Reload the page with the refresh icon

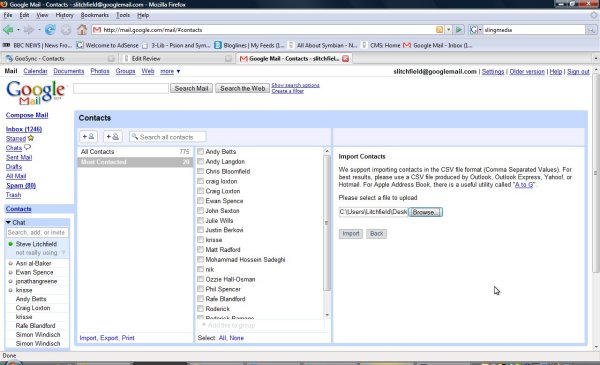tap(50, 29)
